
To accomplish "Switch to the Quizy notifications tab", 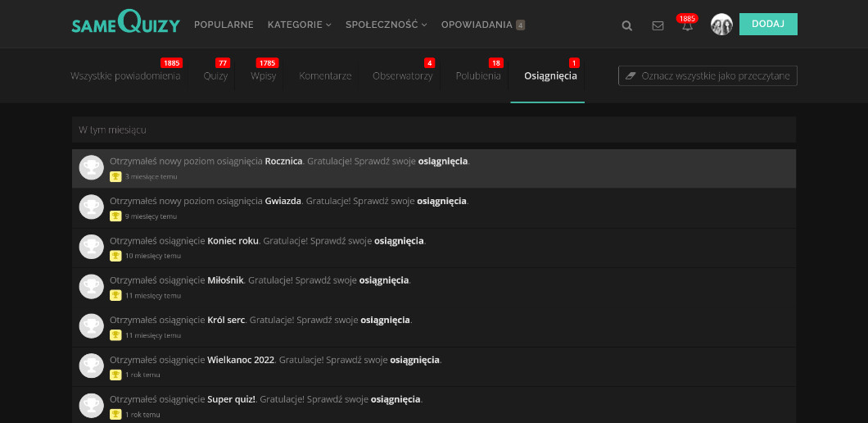I will [x=215, y=76].
